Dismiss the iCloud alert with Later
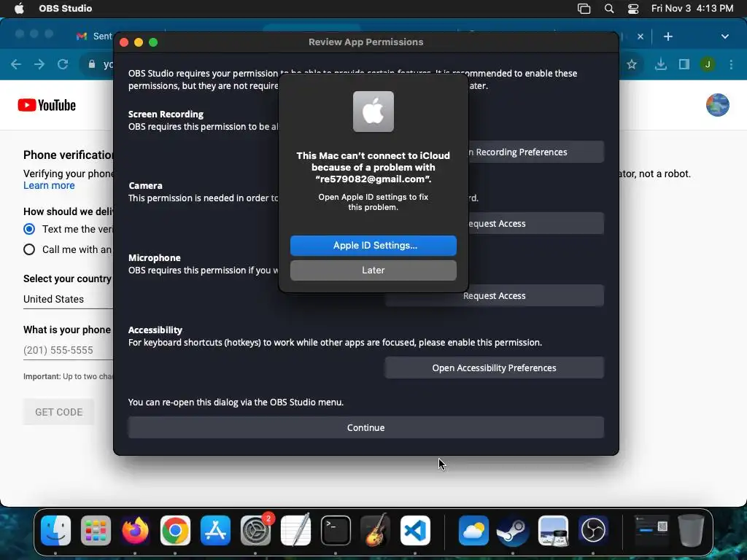747x560 pixels. (373, 270)
